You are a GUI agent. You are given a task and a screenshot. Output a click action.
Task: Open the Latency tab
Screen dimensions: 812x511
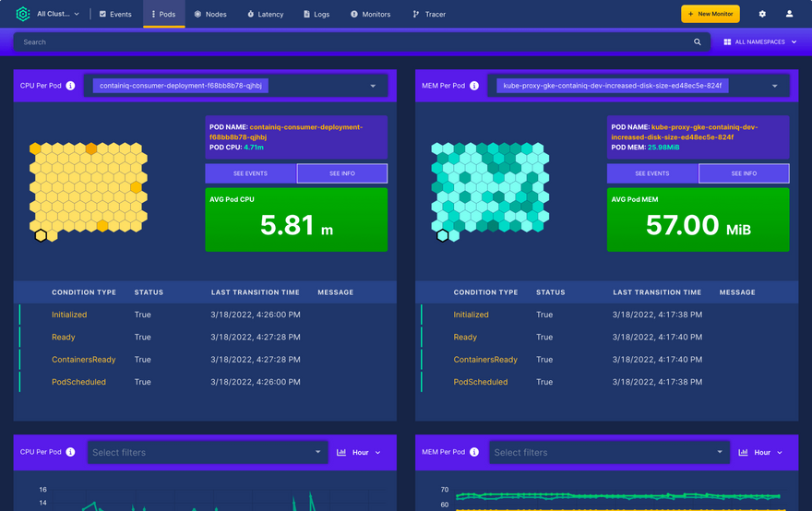[265, 14]
